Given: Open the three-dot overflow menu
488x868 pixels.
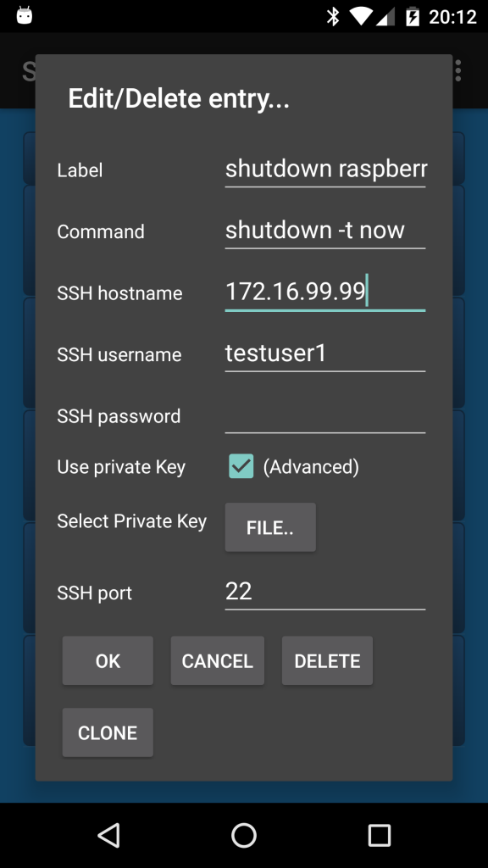Looking at the screenshot, I should [x=457, y=70].
